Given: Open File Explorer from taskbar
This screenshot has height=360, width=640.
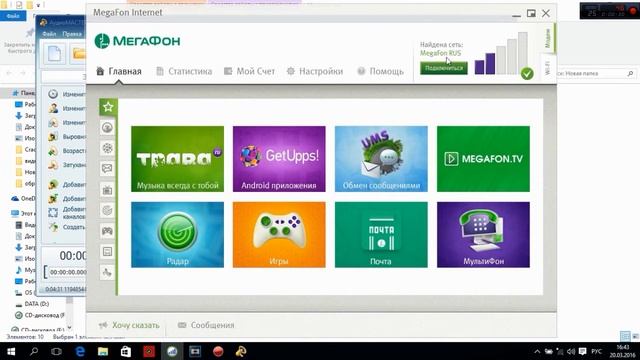Looking at the screenshot, I should point(103,351).
